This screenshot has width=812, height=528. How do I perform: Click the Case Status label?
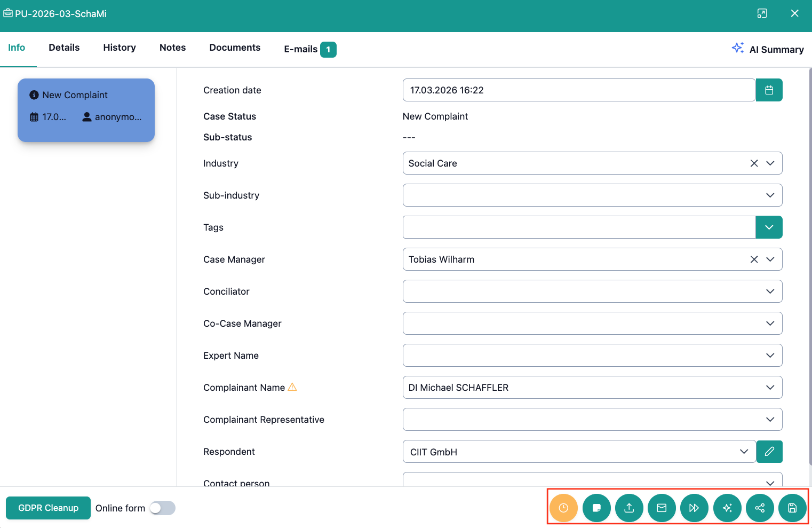coord(229,116)
